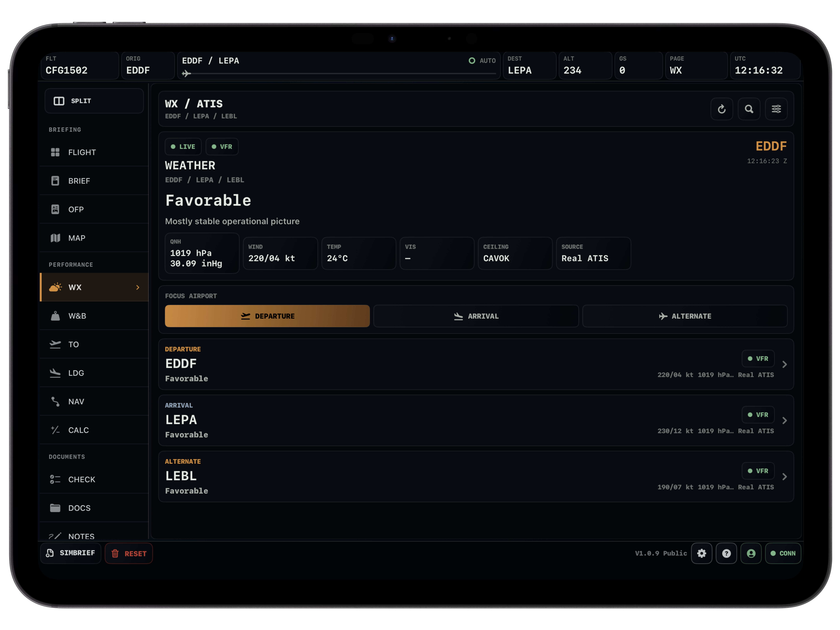Click the airplane marker on route progress bar
The height and width of the screenshot is (630, 840).
[186, 73]
